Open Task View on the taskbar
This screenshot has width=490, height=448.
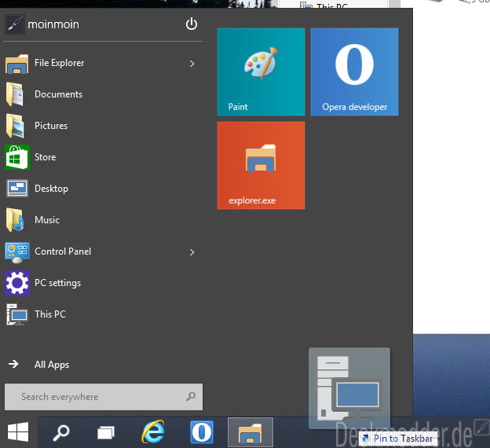click(x=106, y=433)
